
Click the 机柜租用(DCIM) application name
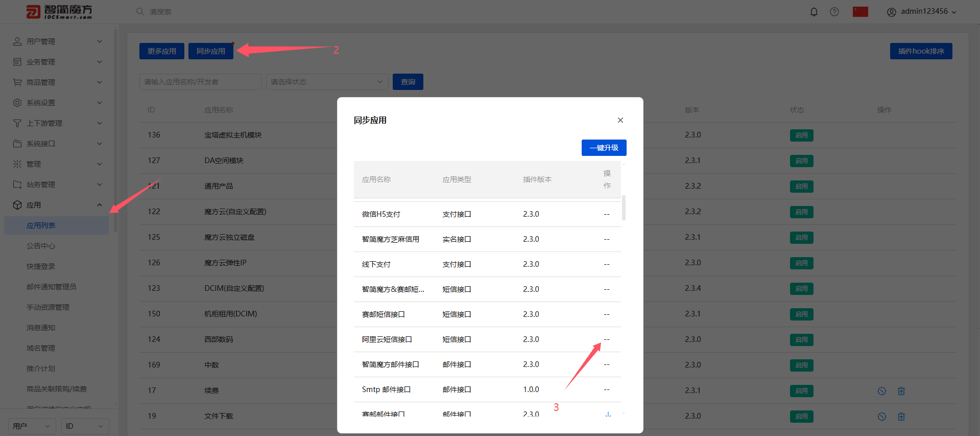231,314
